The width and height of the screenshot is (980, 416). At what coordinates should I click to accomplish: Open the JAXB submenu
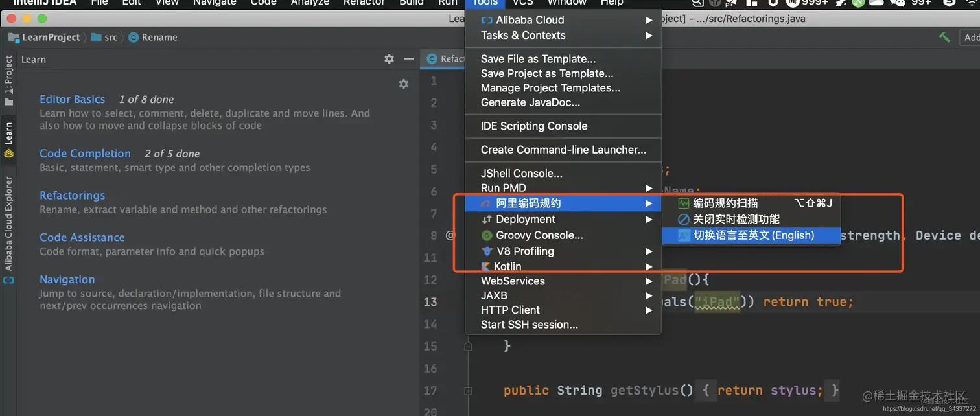[x=563, y=295]
